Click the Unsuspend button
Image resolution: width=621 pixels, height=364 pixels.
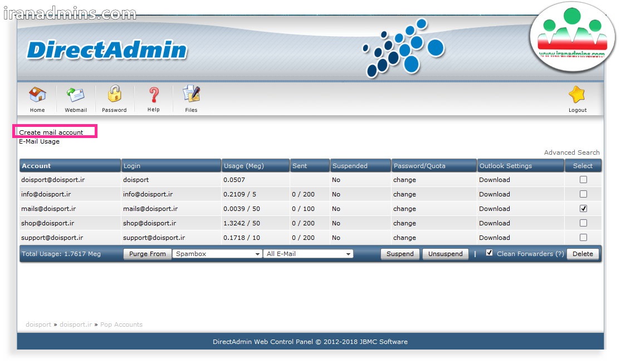point(445,254)
